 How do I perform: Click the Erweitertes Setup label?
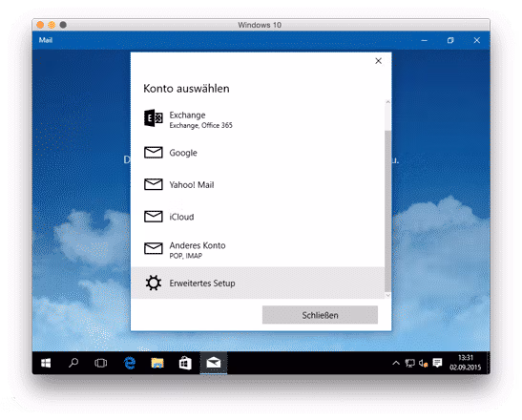click(202, 283)
